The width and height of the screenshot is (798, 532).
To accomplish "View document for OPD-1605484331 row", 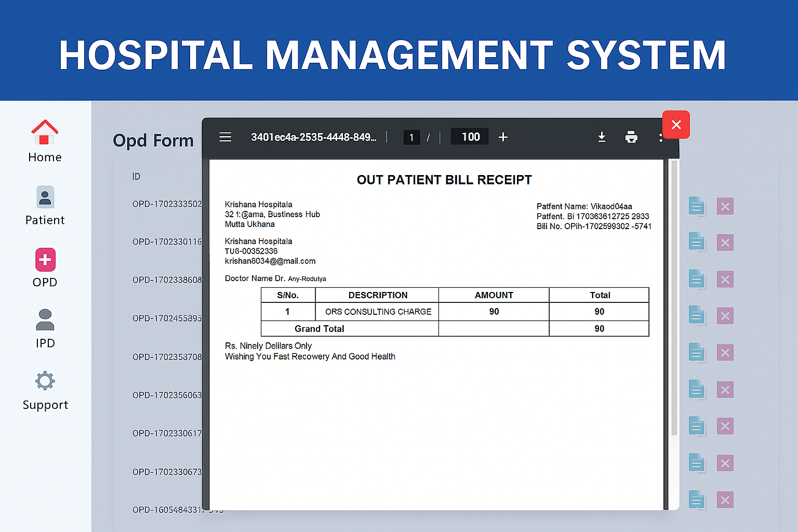I will pos(697,500).
